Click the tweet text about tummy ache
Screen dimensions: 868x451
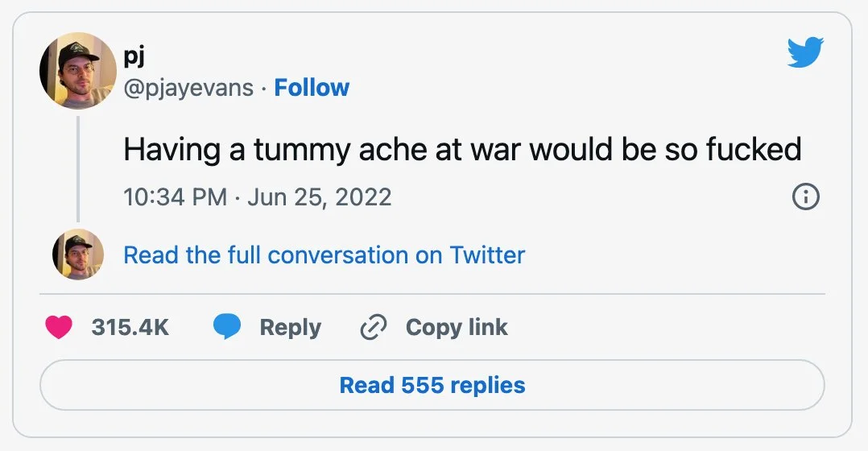(462, 150)
